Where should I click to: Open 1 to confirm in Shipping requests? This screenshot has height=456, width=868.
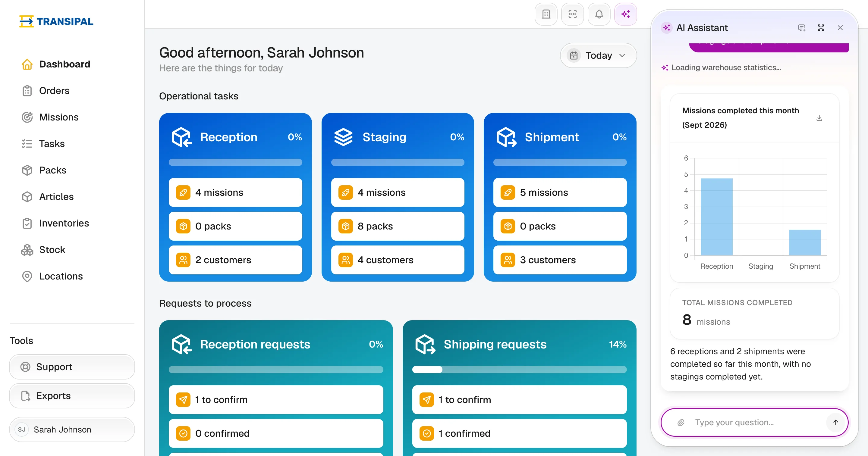[x=519, y=399]
